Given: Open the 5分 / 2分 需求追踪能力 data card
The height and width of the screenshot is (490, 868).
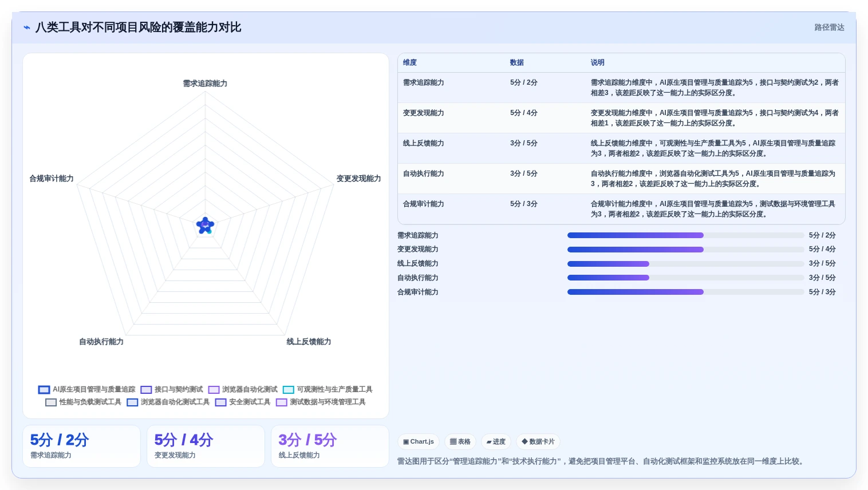Looking at the screenshot, I should [81, 446].
